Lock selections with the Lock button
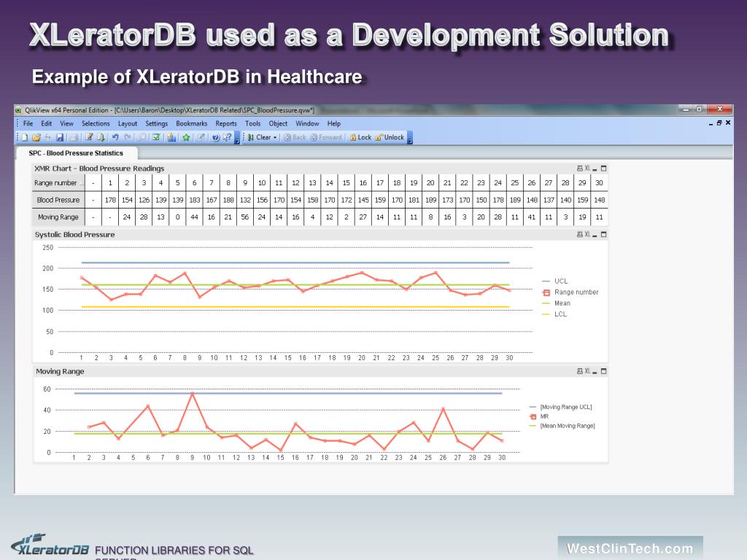This screenshot has width=747, height=560. (360, 138)
